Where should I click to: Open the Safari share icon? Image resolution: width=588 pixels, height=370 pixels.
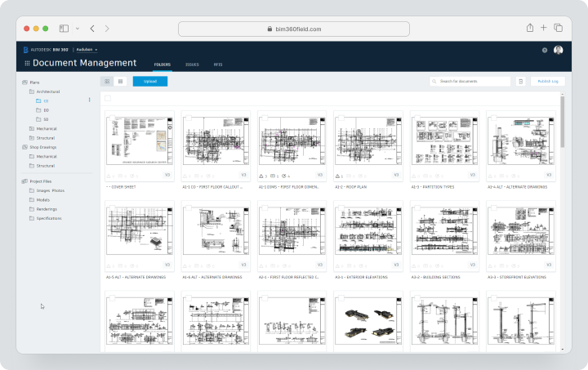tap(529, 28)
